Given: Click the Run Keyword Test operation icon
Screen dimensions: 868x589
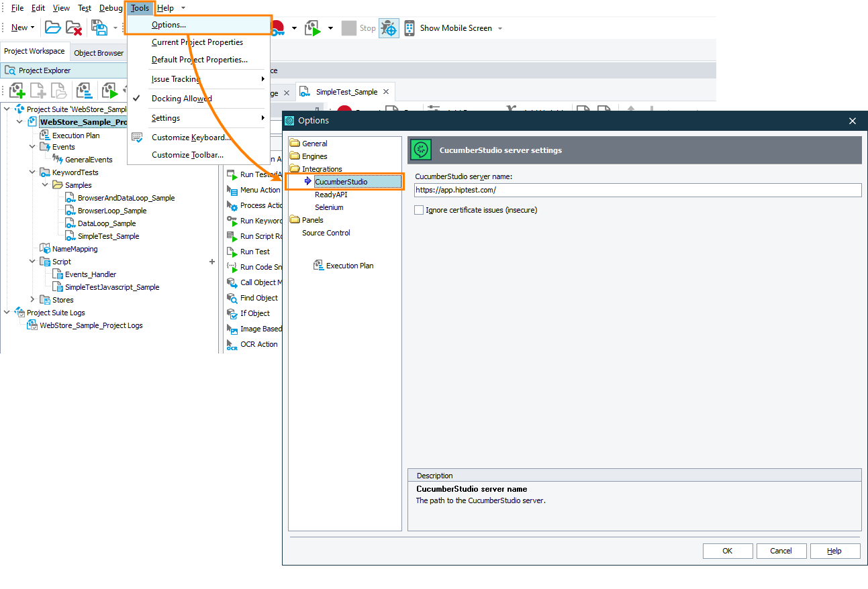Looking at the screenshot, I should (232, 221).
